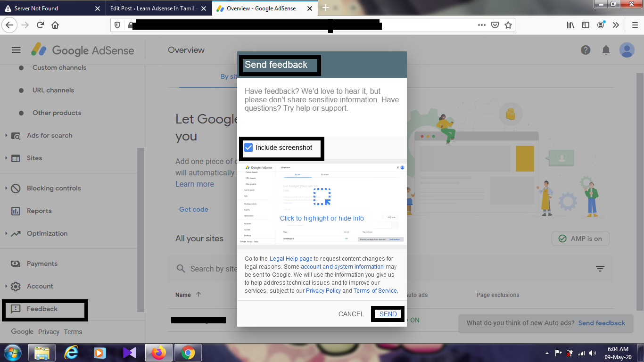Click the Firefox home icon

coord(55,25)
